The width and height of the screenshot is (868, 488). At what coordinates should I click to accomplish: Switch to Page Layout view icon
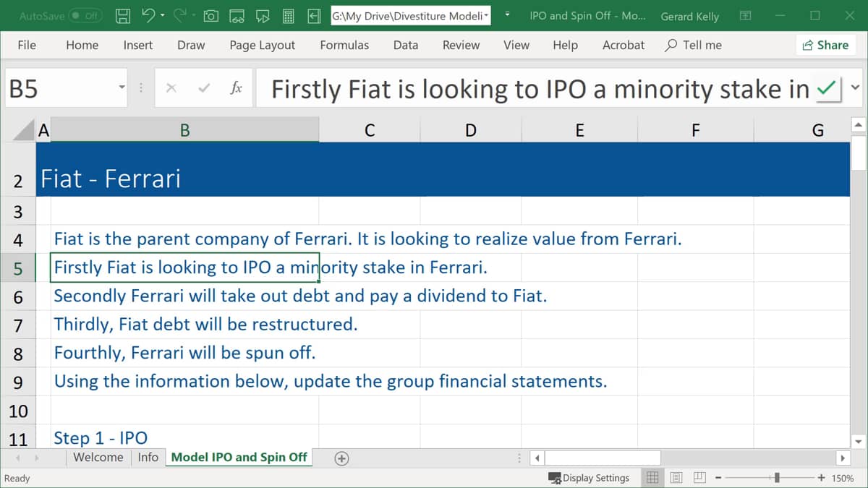[x=676, y=478]
